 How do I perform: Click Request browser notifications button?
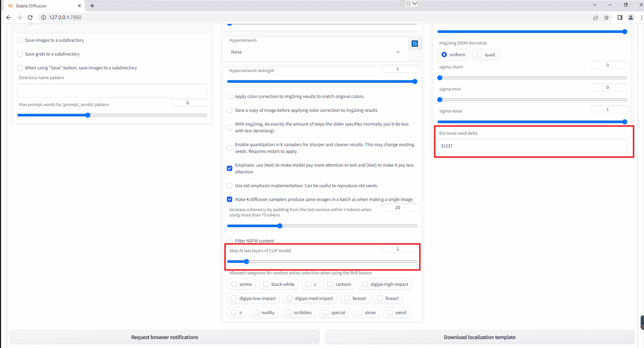coord(165,337)
